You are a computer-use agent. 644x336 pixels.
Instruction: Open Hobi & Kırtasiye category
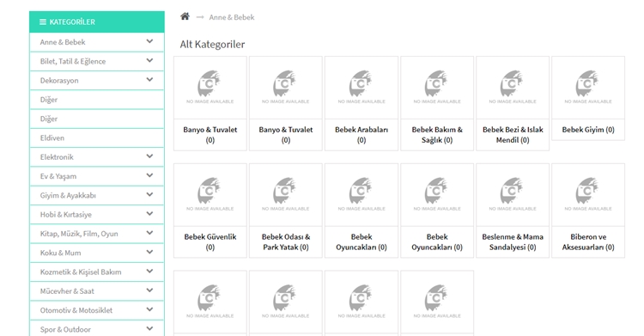pos(66,215)
